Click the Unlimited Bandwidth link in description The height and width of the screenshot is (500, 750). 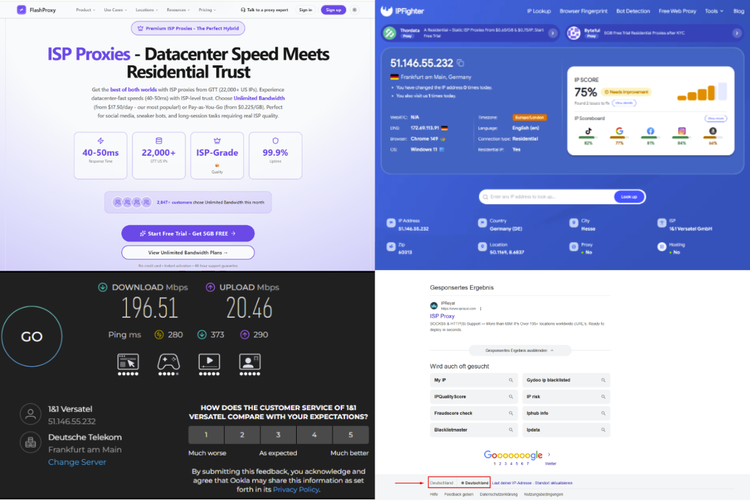[259, 98]
